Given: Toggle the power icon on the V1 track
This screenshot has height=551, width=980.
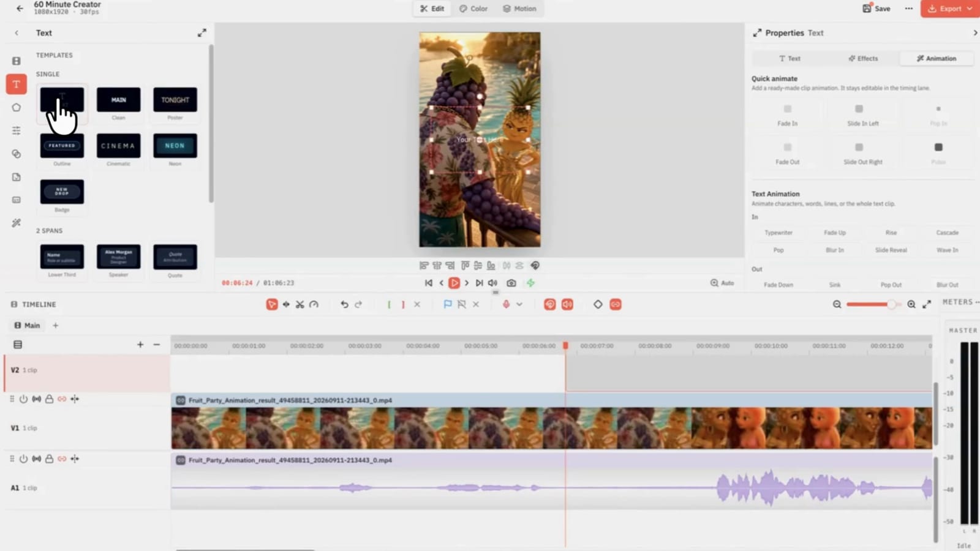Looking at the screenshot, I should coord(23,399).
